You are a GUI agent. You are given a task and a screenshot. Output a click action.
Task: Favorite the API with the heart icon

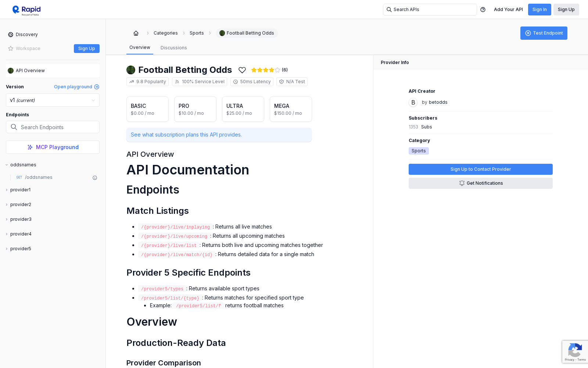click(x=242, y=70)
